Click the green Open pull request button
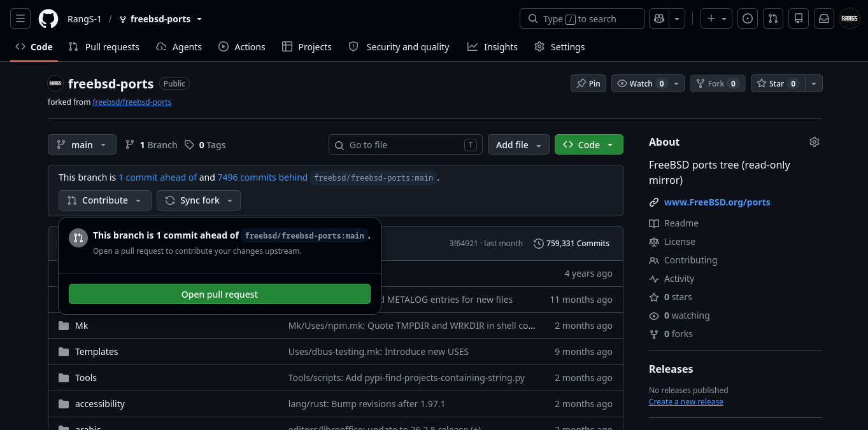The image size is (868, 430). [x=220, y=294]
